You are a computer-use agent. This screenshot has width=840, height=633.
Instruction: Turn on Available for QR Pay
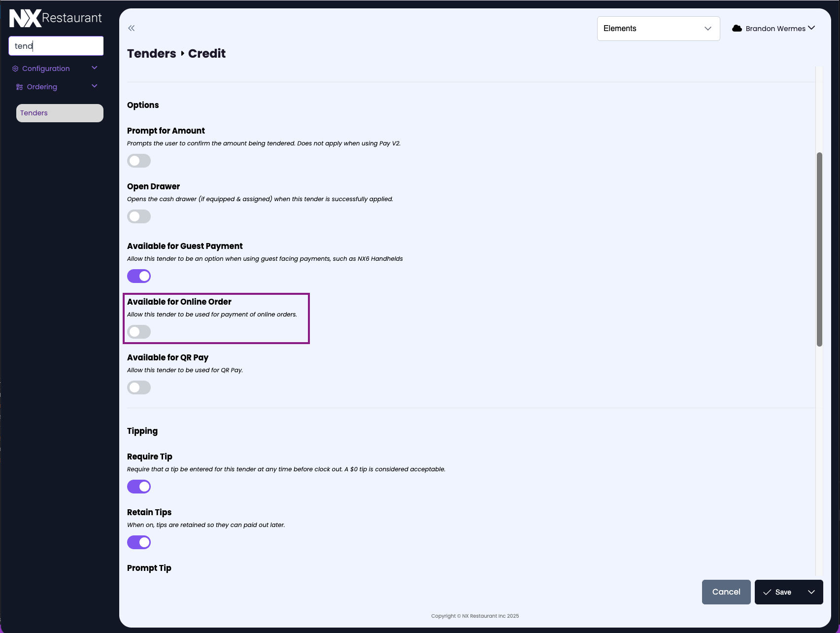coord(139,387)
